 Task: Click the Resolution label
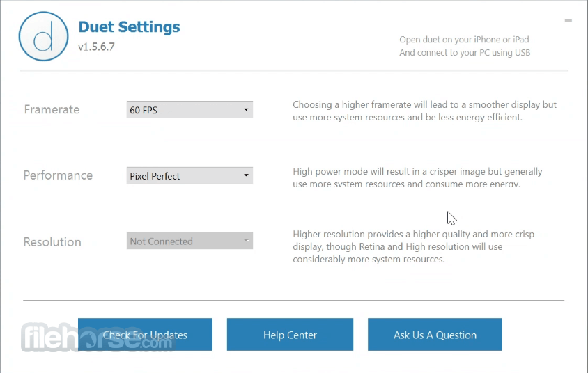52,242
